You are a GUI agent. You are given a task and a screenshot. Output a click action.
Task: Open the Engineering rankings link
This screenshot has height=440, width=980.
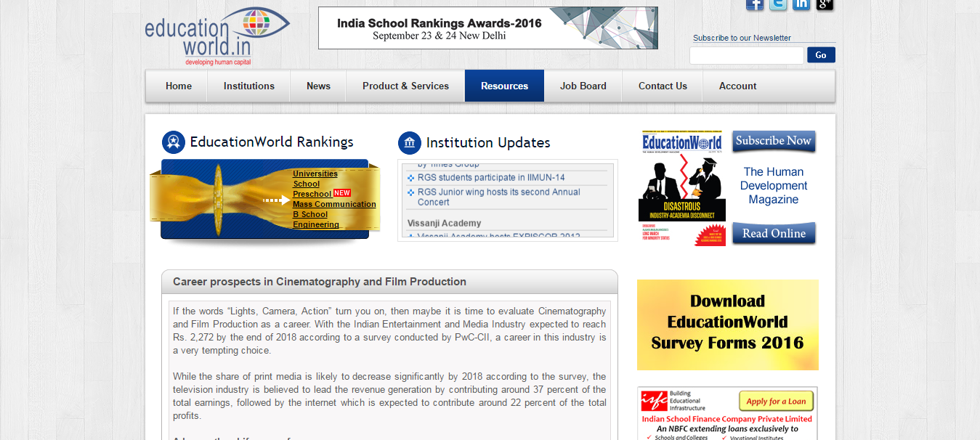pyautogui.click(x=316, y=224)
